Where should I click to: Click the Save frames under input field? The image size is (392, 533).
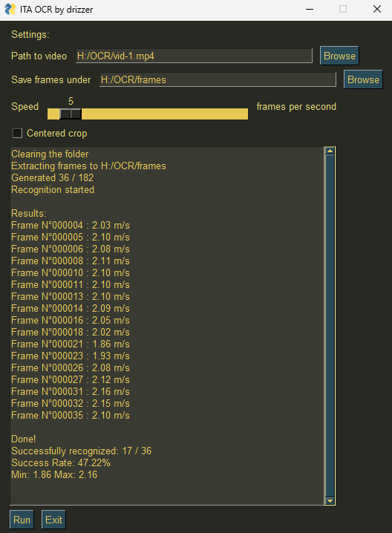click(218, 79)
